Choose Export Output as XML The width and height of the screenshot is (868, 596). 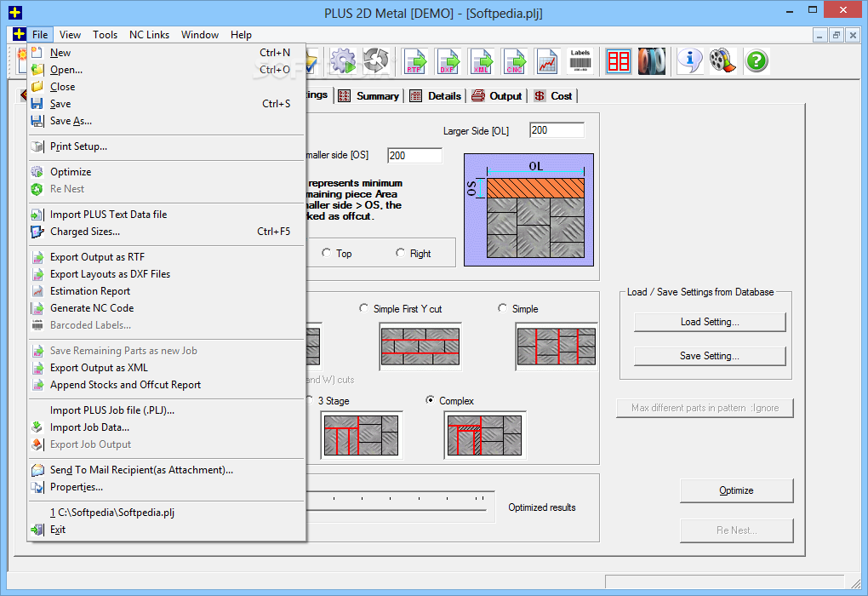pos(167,368)
